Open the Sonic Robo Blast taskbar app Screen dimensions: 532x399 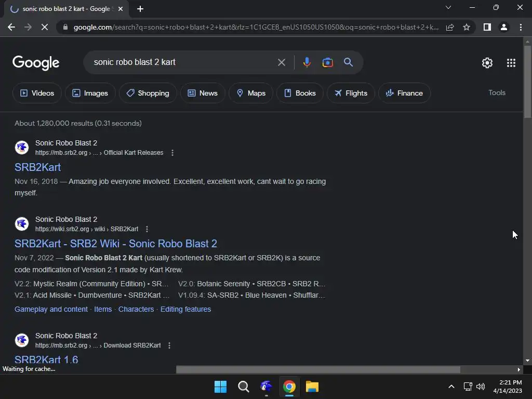click(x=267, y=387)
